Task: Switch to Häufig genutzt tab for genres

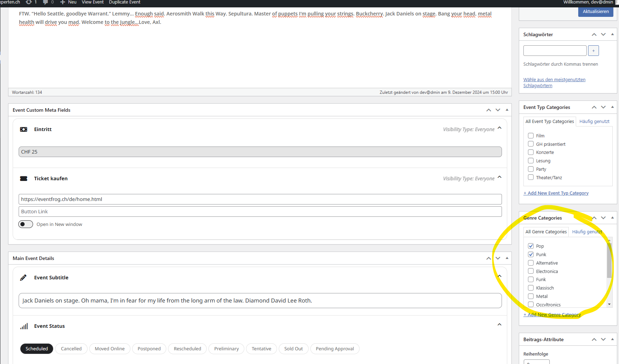Action: click(587, 232)
